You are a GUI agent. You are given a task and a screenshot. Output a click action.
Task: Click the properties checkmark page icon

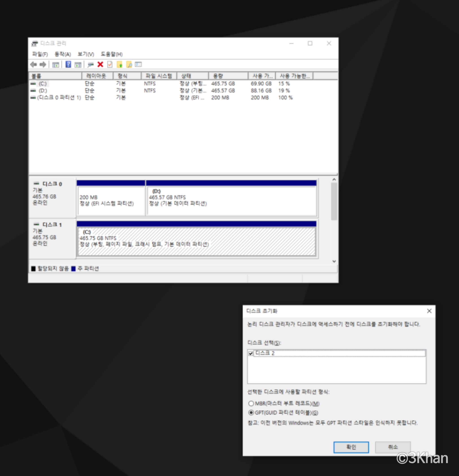pos(110,64)
